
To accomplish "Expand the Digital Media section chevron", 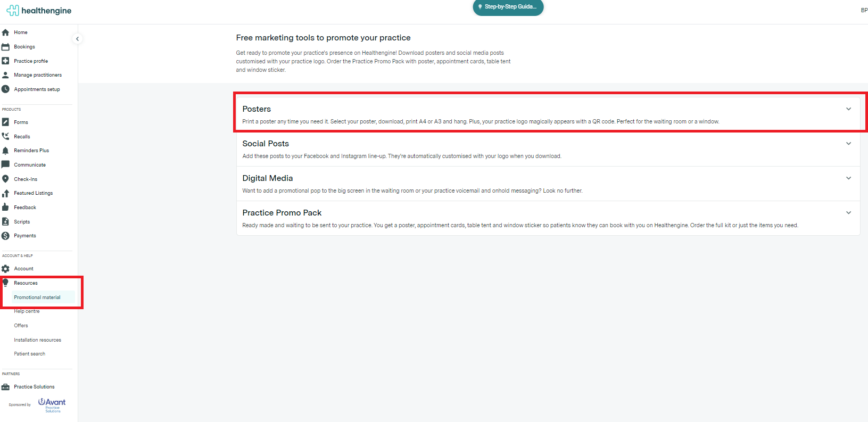I will tap(848, 178).
